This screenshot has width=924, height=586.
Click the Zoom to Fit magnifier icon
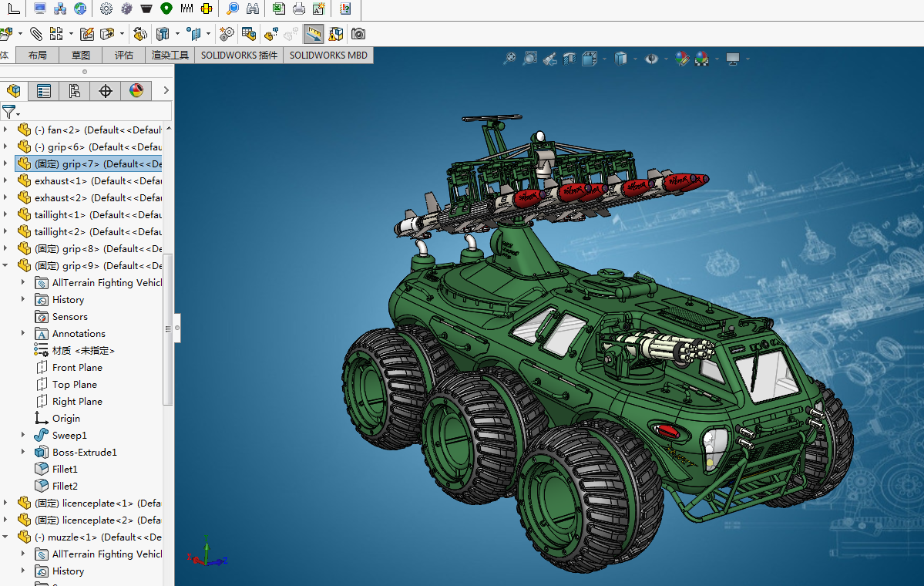(509, 59)
